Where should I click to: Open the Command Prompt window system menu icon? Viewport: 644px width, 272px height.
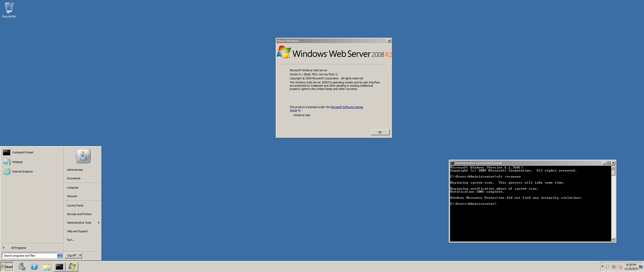[x=452, y=163]
